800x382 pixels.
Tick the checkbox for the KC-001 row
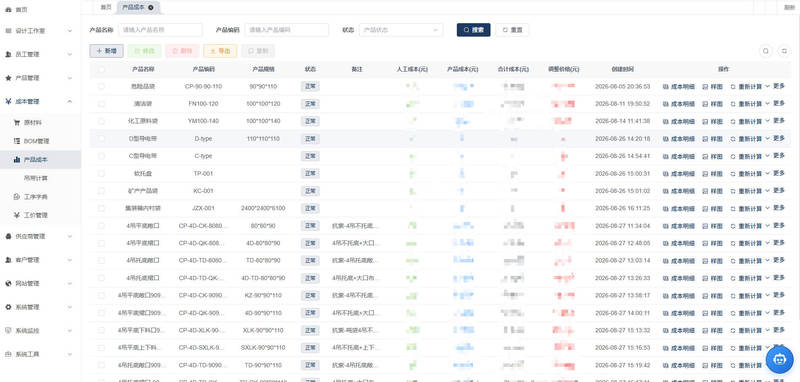tap(101, 191)
